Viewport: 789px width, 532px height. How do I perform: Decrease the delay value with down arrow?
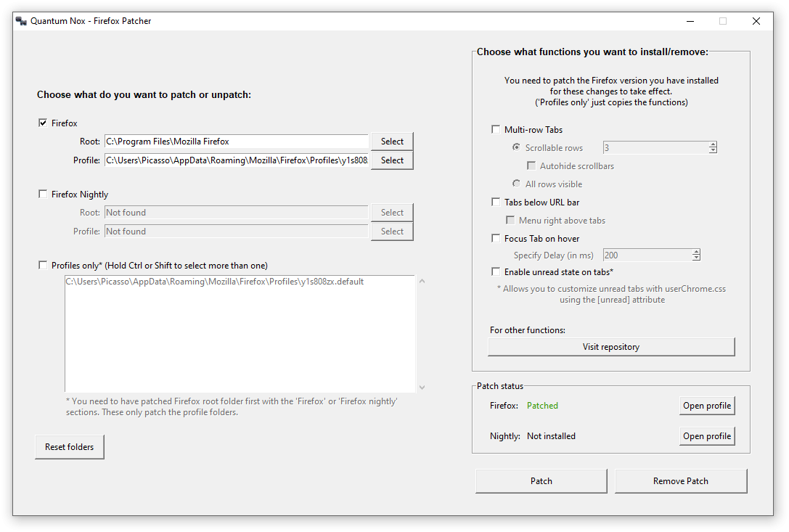[x=696, y=258]
